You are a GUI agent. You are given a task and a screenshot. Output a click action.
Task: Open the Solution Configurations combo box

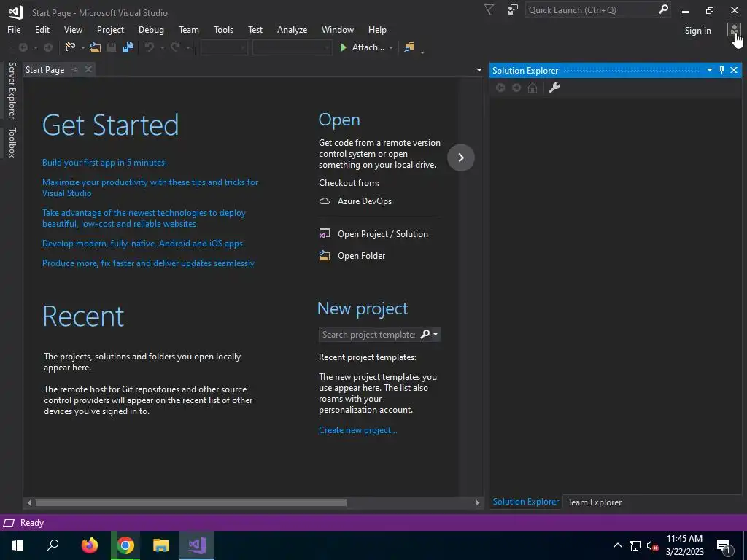224,47
